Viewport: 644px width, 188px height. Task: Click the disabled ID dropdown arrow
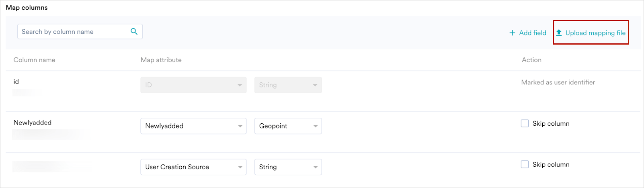click(x=240, y=85)
